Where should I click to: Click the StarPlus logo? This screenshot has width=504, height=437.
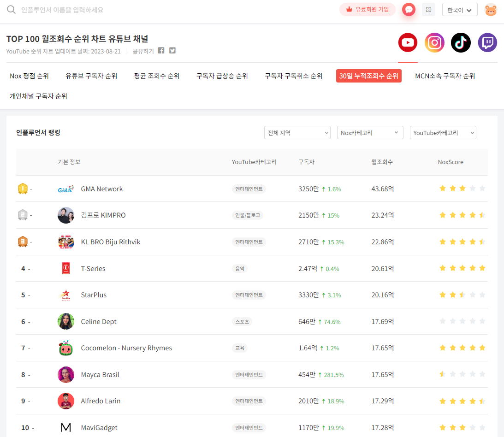[66, 295]
